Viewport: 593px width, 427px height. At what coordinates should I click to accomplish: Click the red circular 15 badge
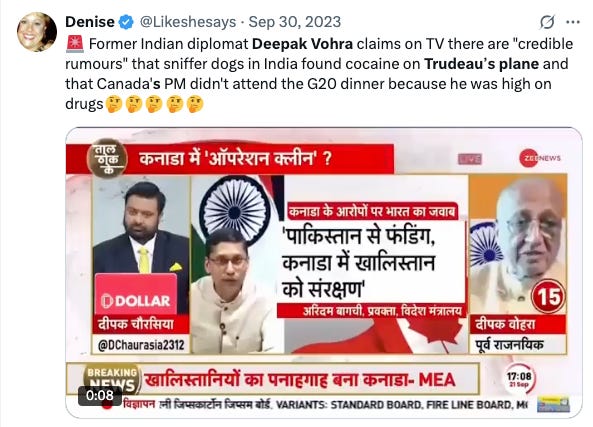548,297
